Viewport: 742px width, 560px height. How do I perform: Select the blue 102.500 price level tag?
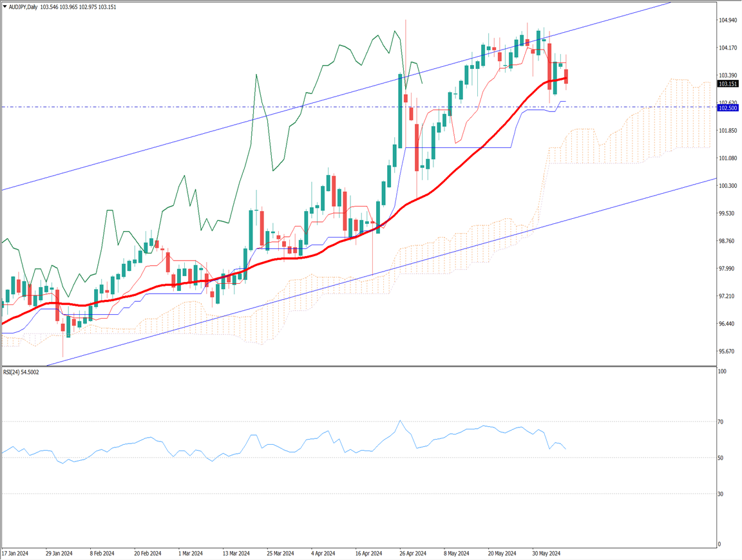tap(728, 108)
